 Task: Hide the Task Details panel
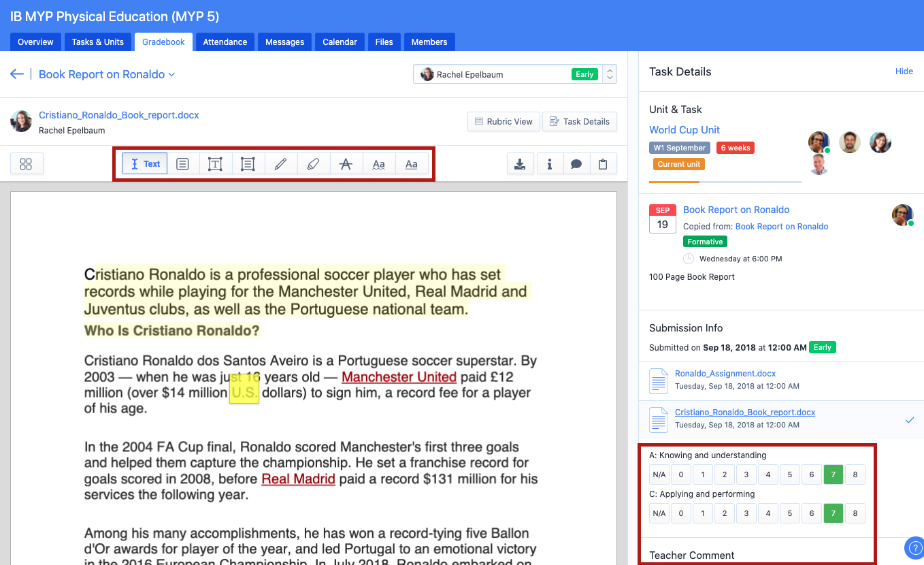click(904, 71)
